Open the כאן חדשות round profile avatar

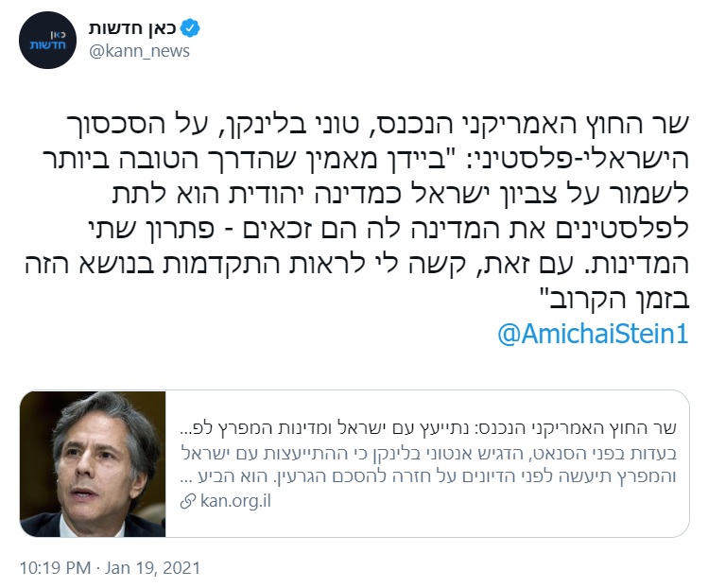47,41
